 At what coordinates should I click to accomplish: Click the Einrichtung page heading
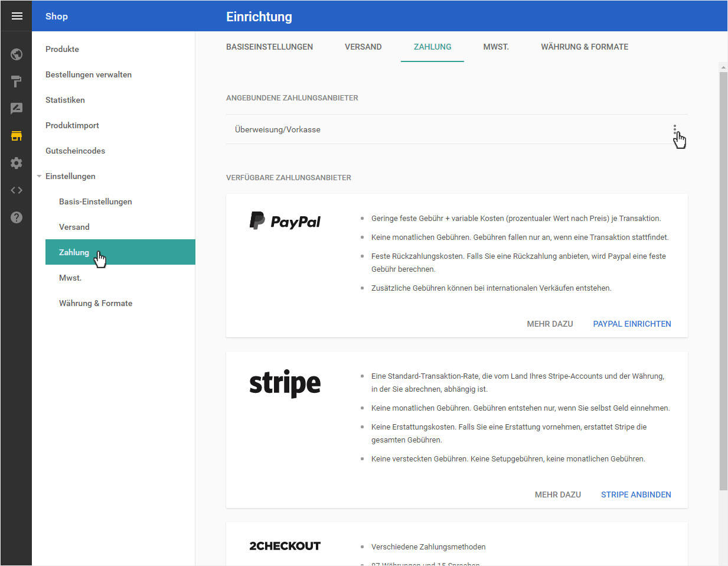(x=259, y=17)
